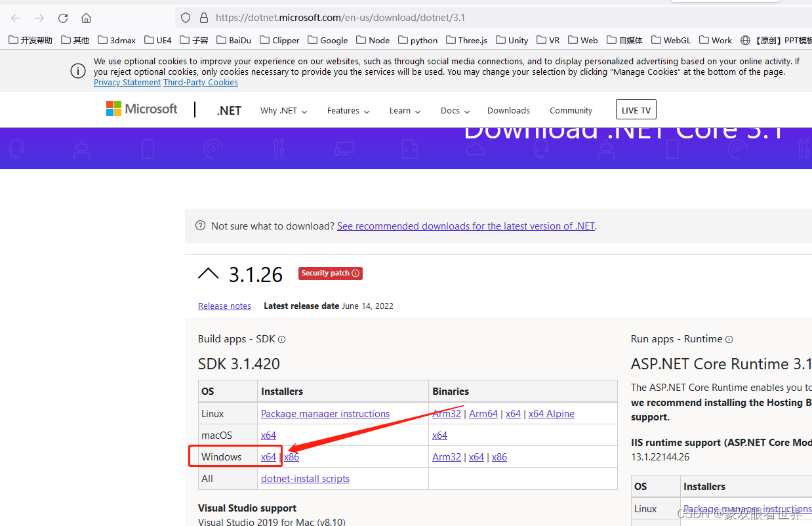
Task: Open the python bookmark folder
Action: click(x=417, y=40)
